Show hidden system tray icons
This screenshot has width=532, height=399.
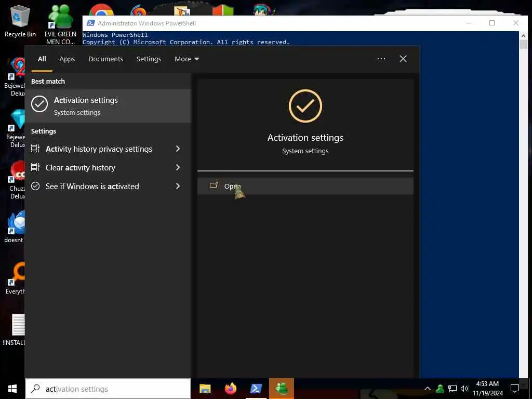(428, 389)
